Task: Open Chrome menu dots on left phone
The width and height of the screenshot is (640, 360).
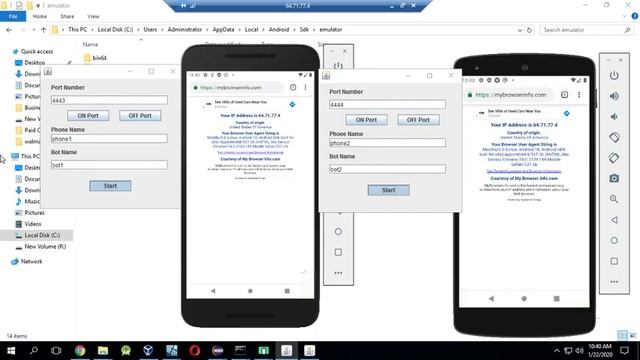Action: (x=305, y=87)
